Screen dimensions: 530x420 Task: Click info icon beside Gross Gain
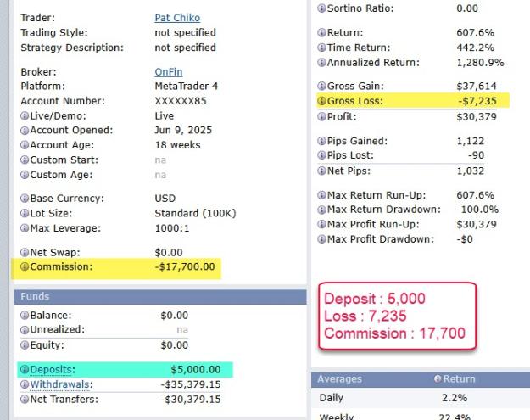(x=321, y=87)
